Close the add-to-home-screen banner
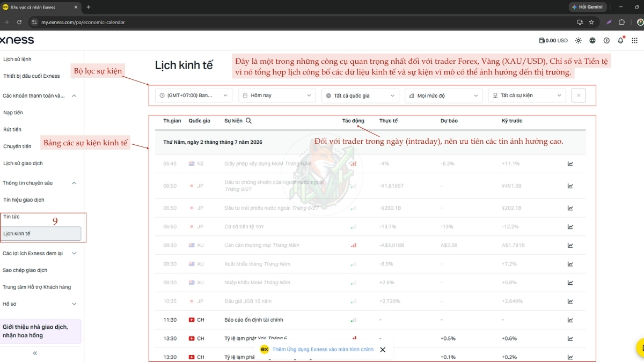644x362 pixels. coord(383,350)
